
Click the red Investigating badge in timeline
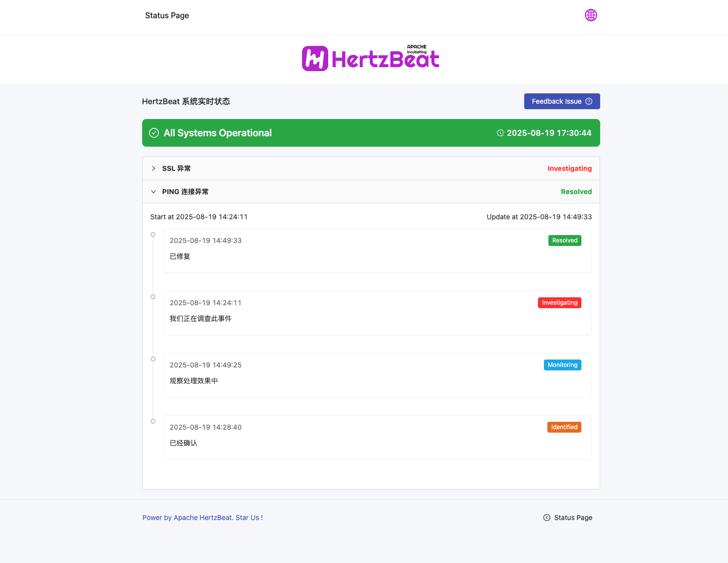[559, 303]
